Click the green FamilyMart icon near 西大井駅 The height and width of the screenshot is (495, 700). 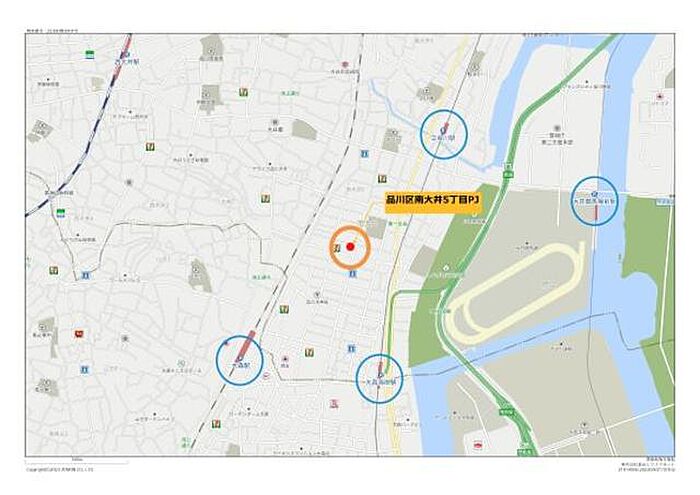[90, 55]
